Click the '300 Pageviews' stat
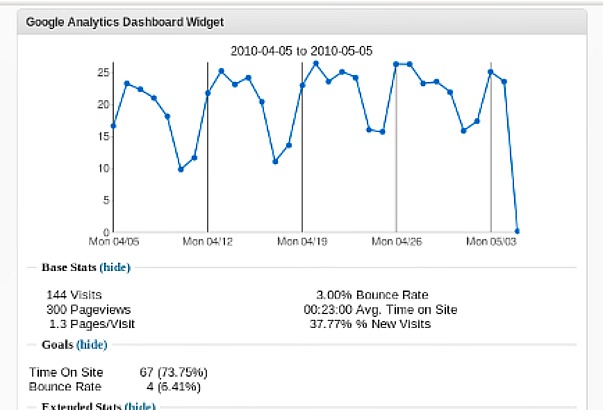 (88, 310)
